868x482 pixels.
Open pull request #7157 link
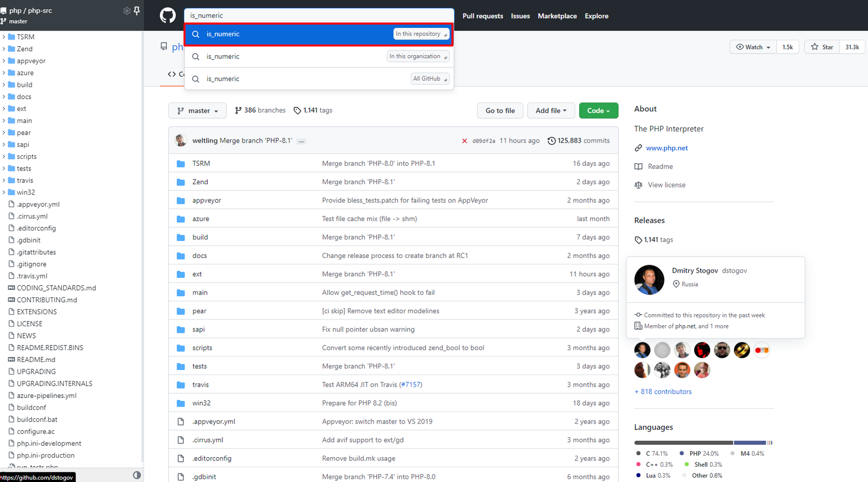[410, 385]
